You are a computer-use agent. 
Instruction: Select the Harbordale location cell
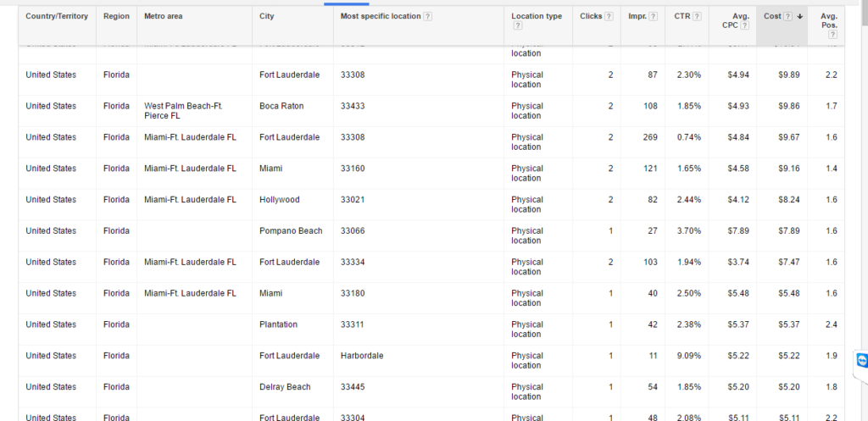[x=362, y=356]
